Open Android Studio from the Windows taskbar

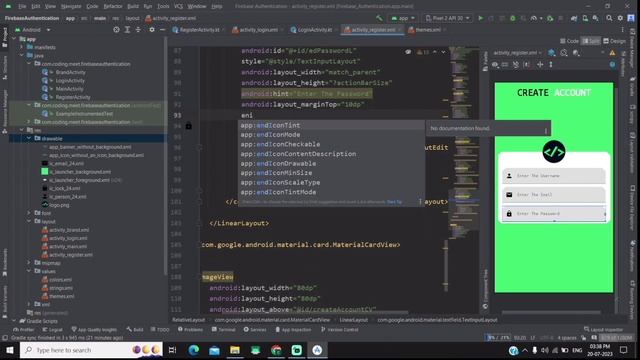(317, 350)
